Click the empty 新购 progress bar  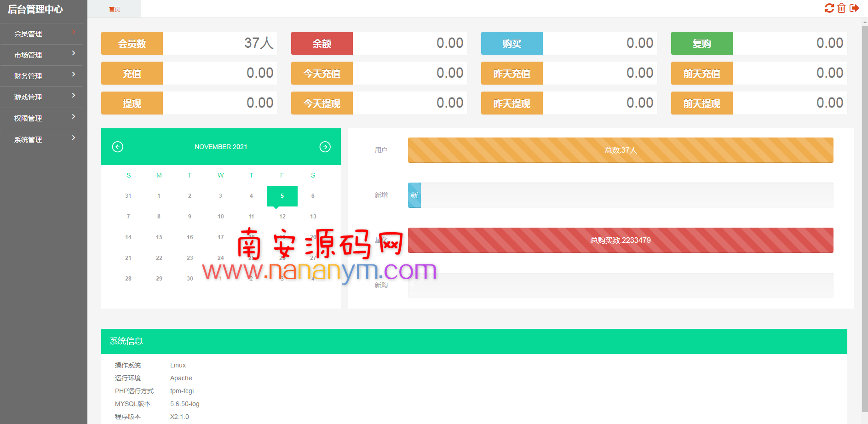[x=621, y=285]
